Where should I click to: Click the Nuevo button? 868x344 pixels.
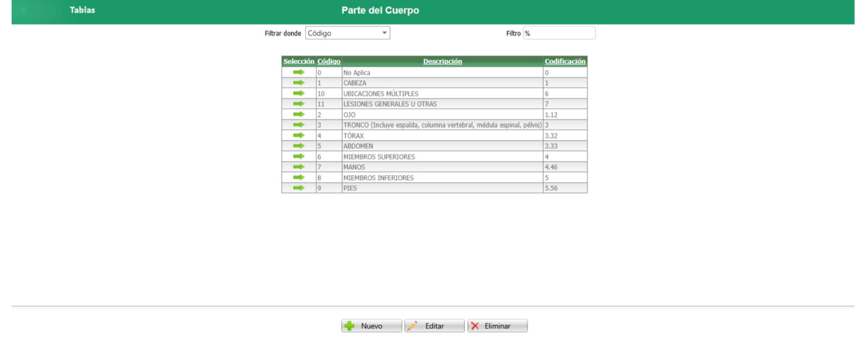click(x=372, y=326)
